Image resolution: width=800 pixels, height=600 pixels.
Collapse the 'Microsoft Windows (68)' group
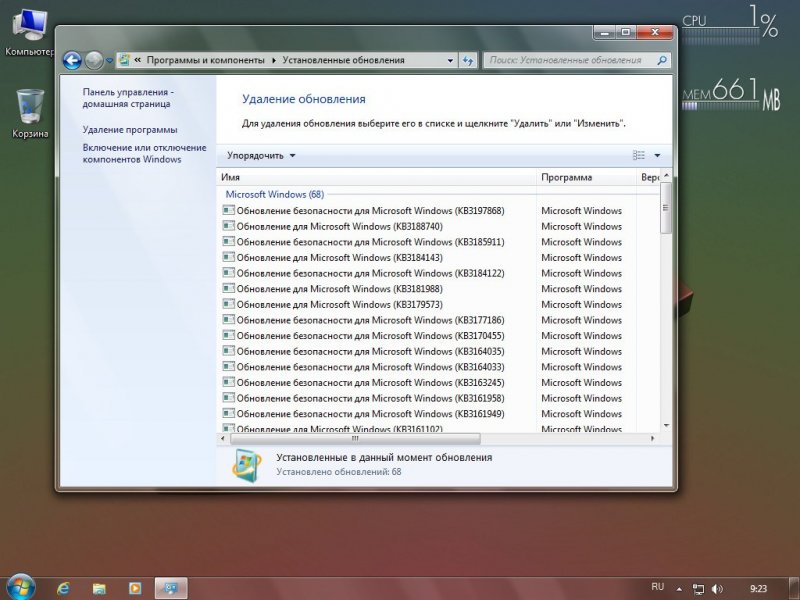(x=274, y=194)
